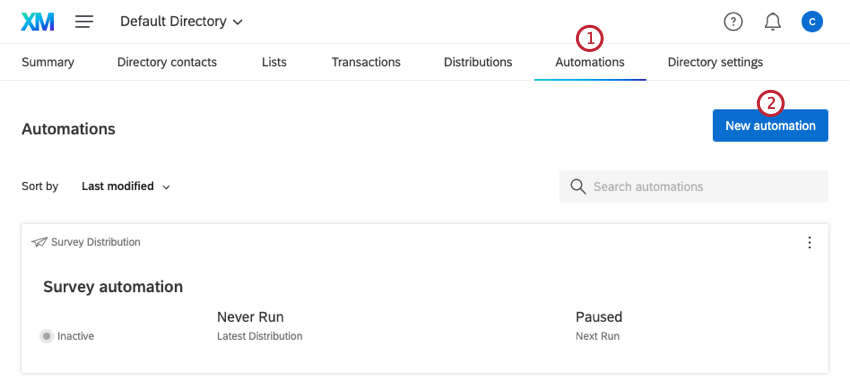Select the Directory settings tab
Screen dimensions: 850x384
[715, 62]
